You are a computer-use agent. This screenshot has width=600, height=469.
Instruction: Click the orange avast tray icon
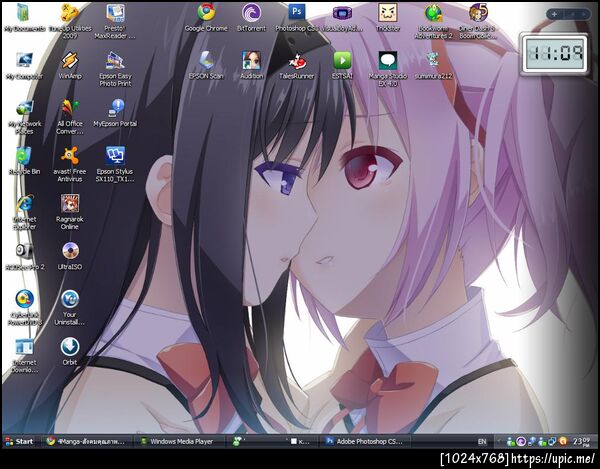[x=562, y=441]
